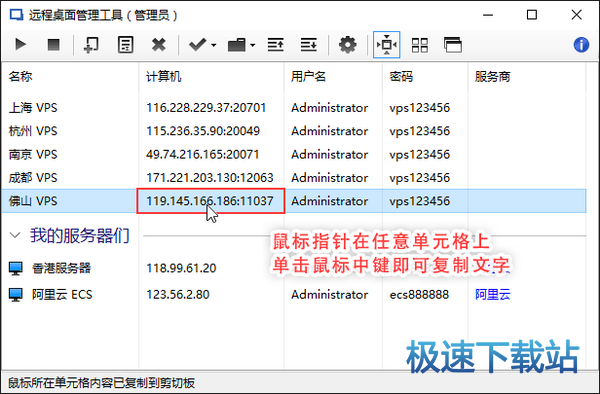
Task: Maximize the 远程桌面管理工具 window
Action: 532,15
